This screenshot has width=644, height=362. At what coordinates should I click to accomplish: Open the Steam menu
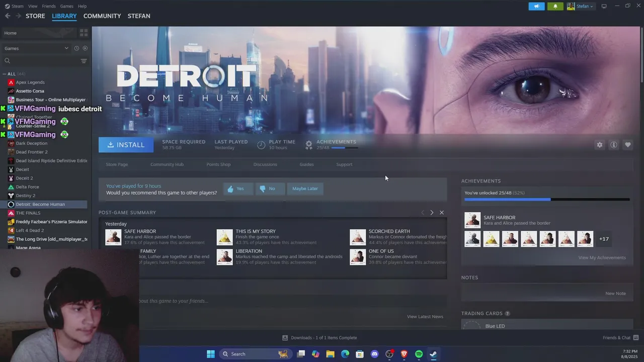click(x=14, y=6)
